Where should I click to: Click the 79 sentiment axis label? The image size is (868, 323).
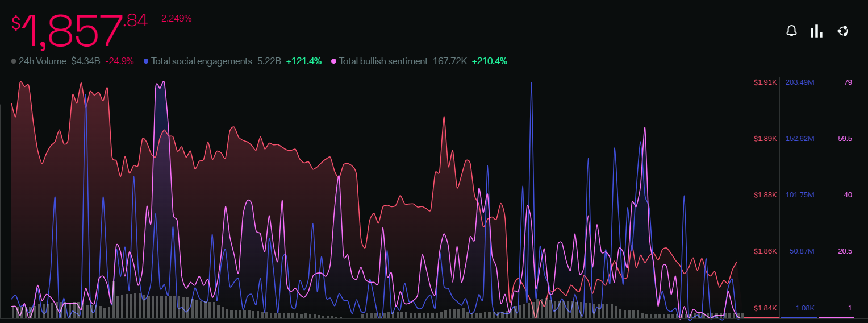tap(848, 82)
